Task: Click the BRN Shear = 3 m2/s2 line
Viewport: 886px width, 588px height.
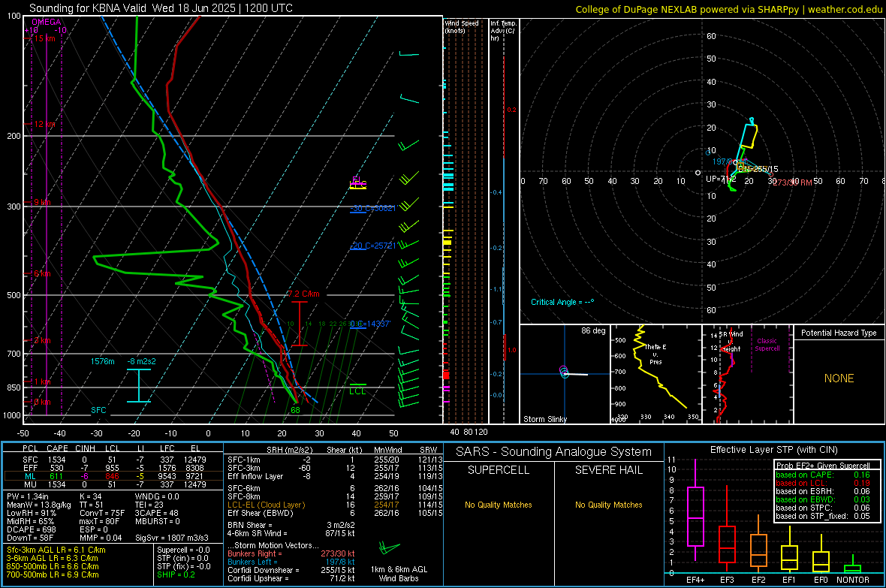Action: pos(291,525)
